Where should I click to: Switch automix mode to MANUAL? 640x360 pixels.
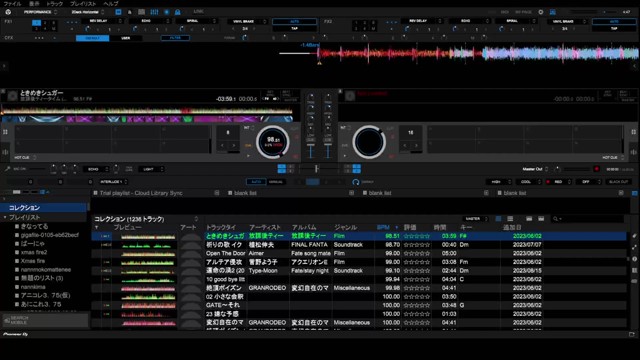tap(276, 182)
